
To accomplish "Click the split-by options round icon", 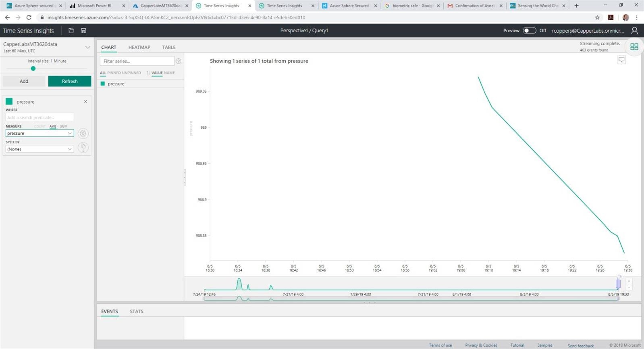I will (x=83, y=148).
